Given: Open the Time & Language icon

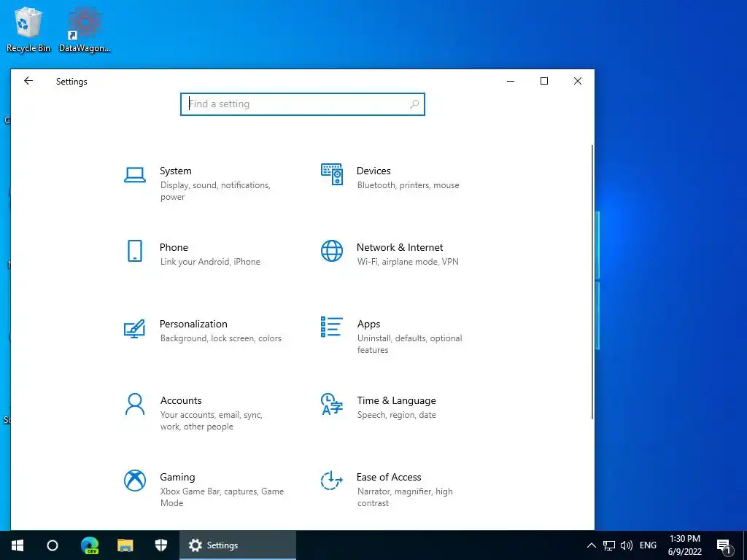Looking at the screenshot, I should pyautogui.click(x=332, y=404).
